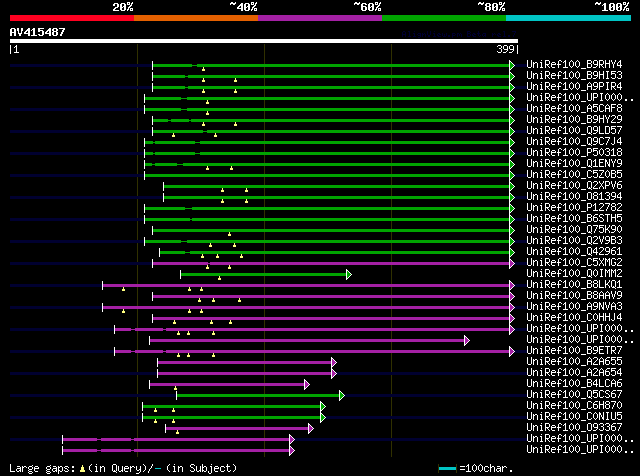The width and height of the screenshot is (640, 476).
Task: Click the green arrowhead ending the C5Z0B5 alignment
Action: 512,176
